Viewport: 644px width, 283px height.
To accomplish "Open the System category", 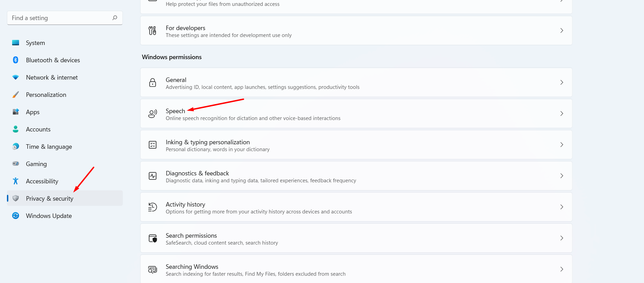I will [35, 43].
